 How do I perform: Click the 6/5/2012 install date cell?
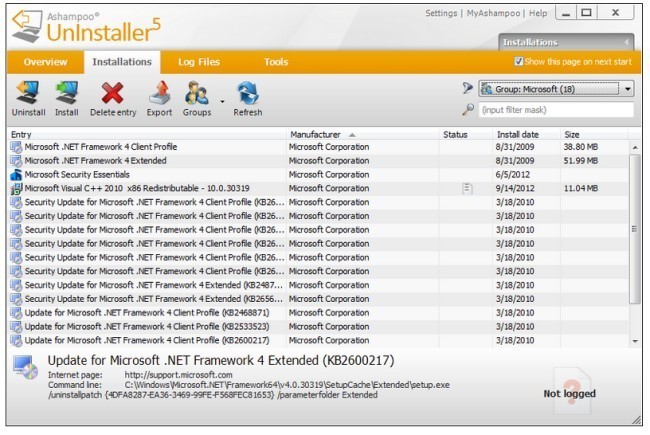pyautogui.click(x=513, y=175)
